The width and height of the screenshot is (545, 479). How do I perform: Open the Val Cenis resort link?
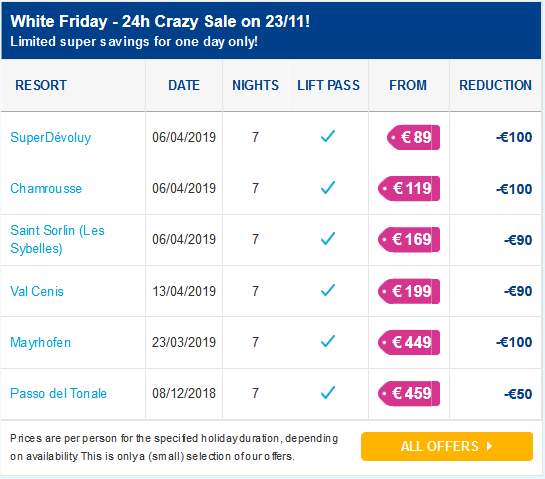point(37,291)
